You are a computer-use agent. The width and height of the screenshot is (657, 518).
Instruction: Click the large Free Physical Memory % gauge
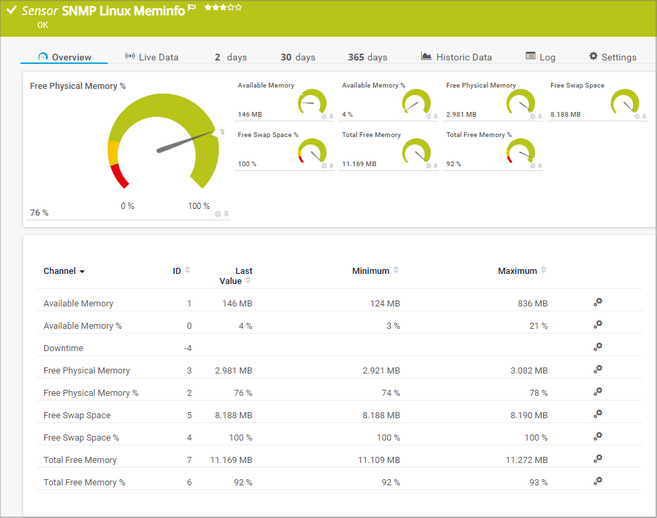163,140
